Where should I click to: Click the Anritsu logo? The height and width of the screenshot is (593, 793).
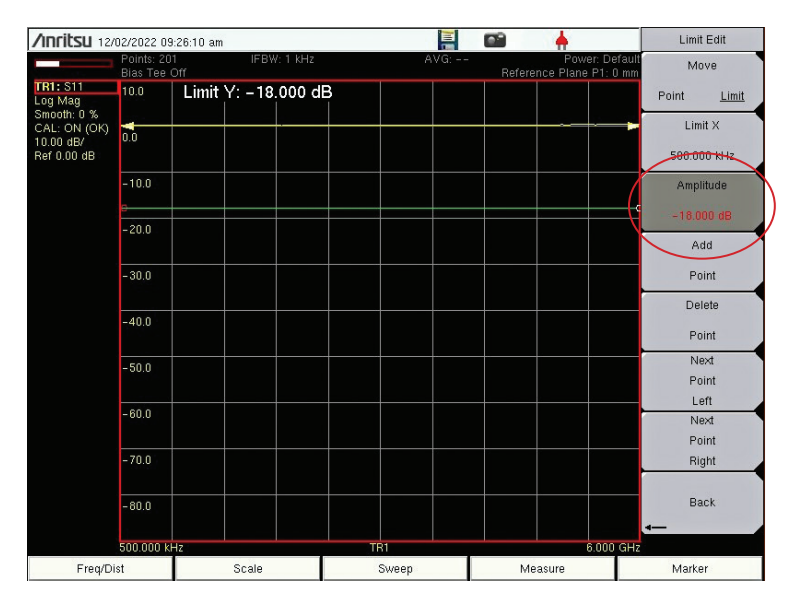62,41
